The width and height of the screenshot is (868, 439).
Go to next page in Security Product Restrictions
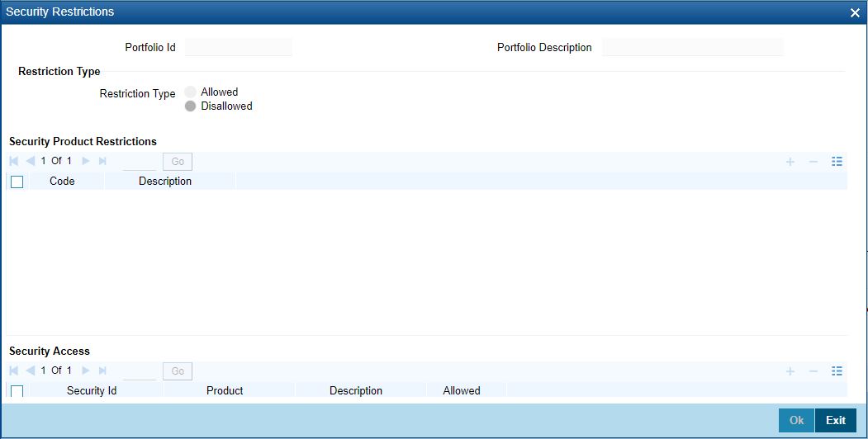[86, 161]
